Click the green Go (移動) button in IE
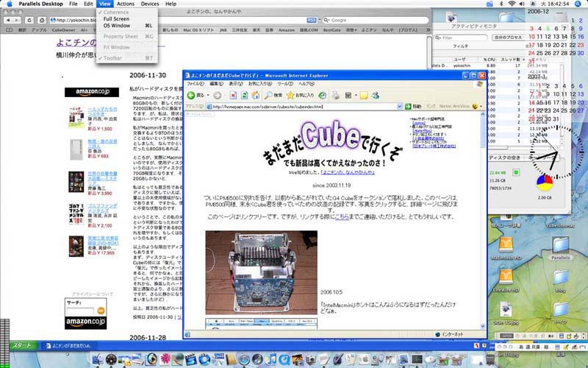This screenshot has height=368, width=588. pos(413,107)
